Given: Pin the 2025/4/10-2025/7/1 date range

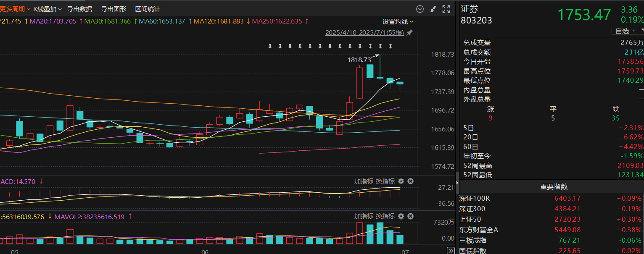Looking at the screenshot, I should click(409, 32).
